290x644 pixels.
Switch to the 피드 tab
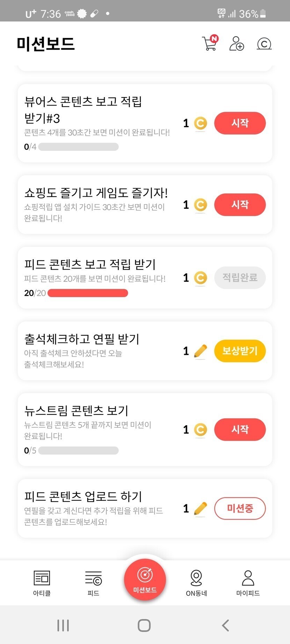(x=93, y=583)
